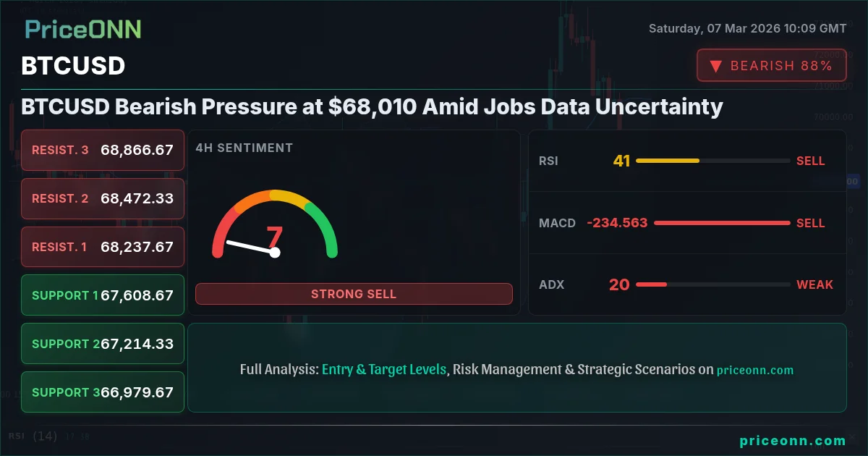Click the RSI yellow progress bar
The width and height of the screenshot is (868, 456).
pyautogui.click(x=668, y=161)
